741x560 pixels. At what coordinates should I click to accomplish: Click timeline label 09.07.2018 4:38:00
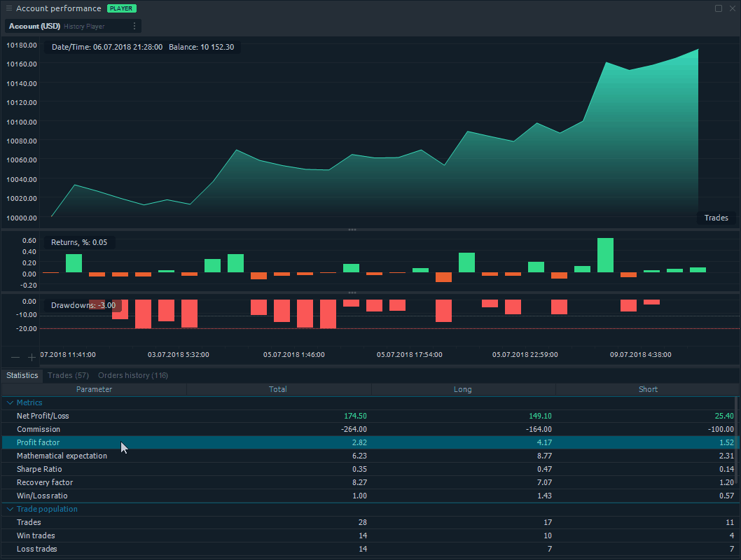click(x=640, y=355)
